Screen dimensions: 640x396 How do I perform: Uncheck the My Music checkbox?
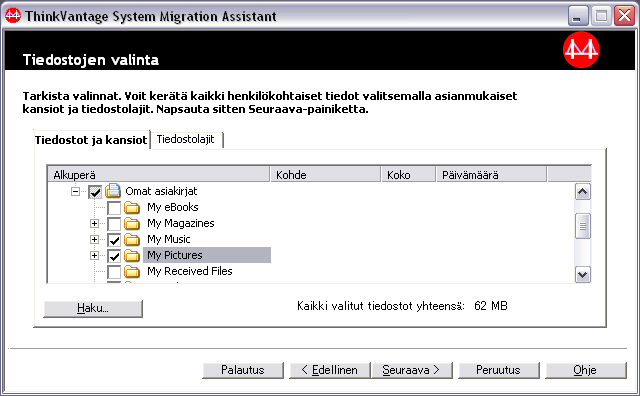(x=114, y=240)
